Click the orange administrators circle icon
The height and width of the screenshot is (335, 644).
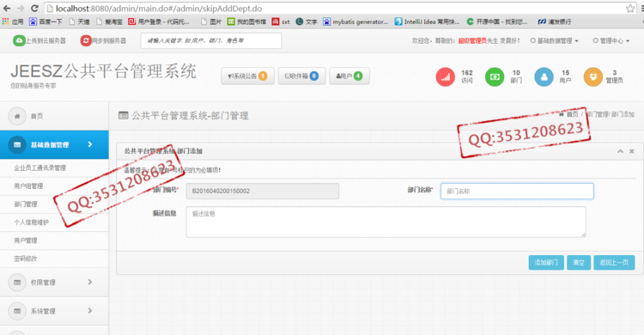[x=593, y=76]
